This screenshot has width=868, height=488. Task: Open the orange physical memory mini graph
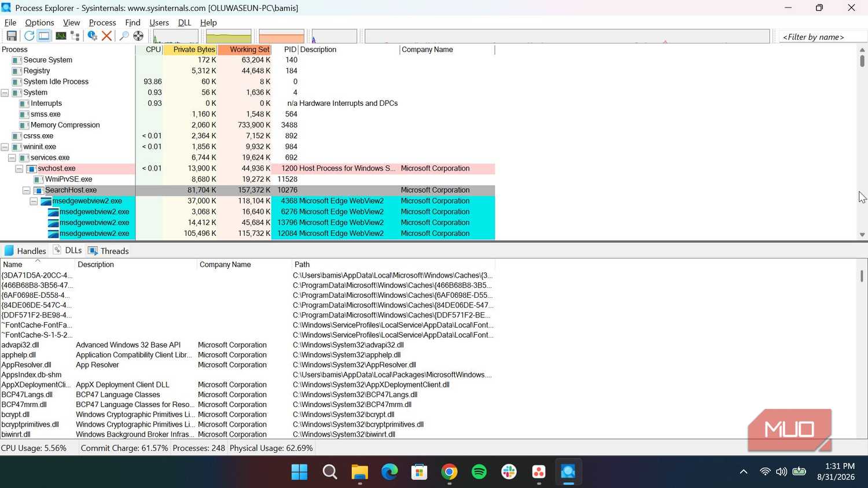pyautogui.click(x=282, y=36)
